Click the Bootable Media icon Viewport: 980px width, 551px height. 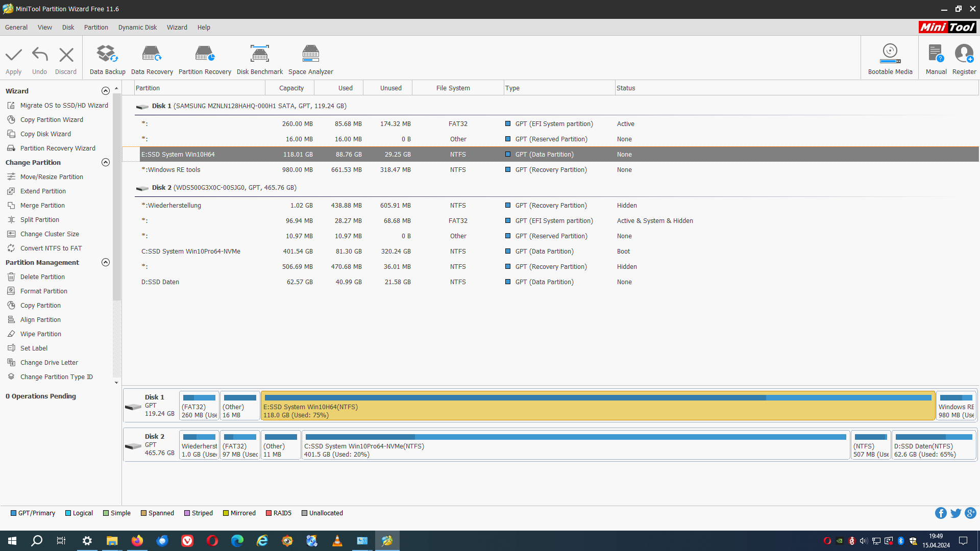(890, 58)
